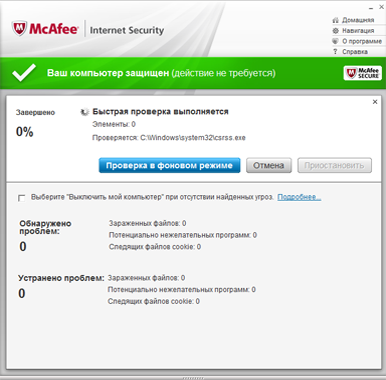Screen dimensions: 386x380
Task: Click the scanned file path csrss.exe
Action: pos(193,138)
